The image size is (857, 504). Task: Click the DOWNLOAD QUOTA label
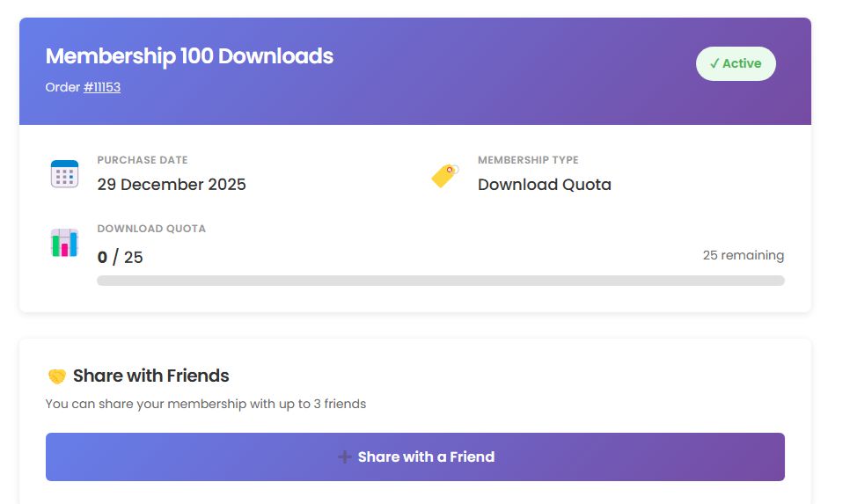[x=150, y=229]
